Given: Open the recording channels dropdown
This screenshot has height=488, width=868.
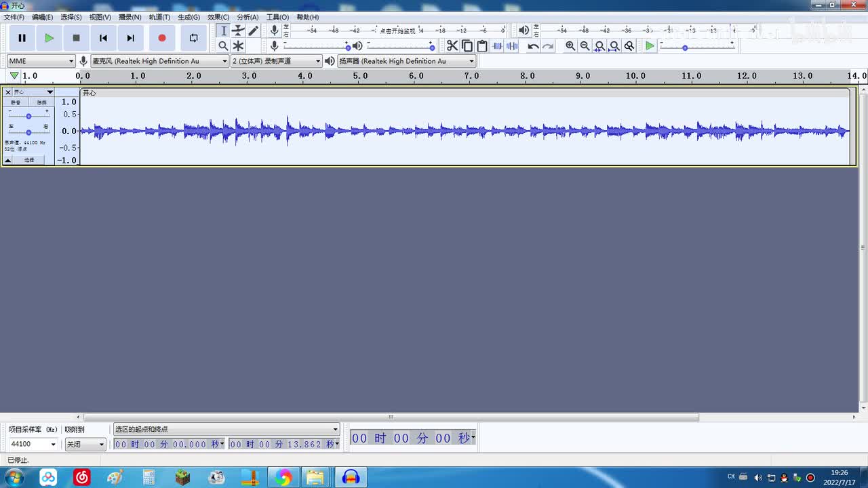Looking at the screenshot, I should [x=276, y=61].
